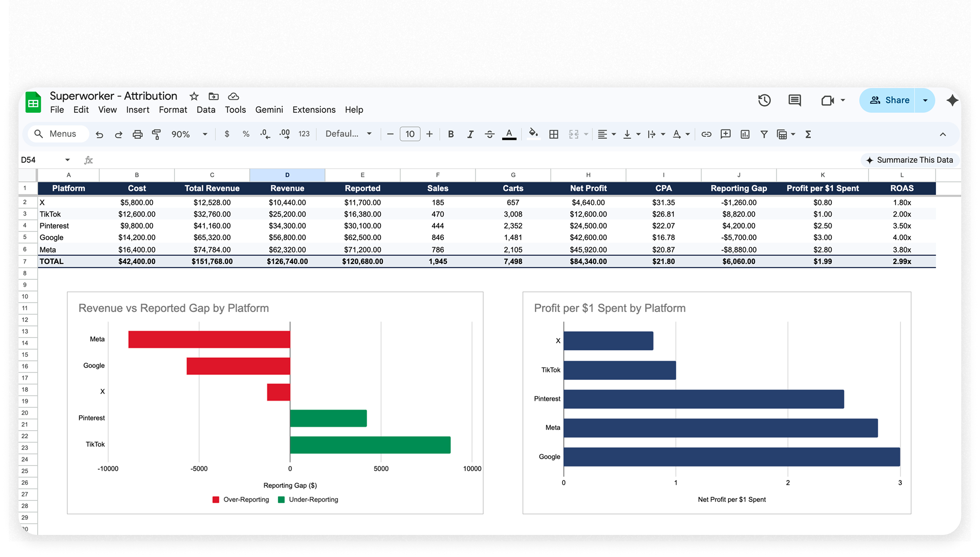Open the Edit menu
980x557 pixels.
[x=81, y=110]
